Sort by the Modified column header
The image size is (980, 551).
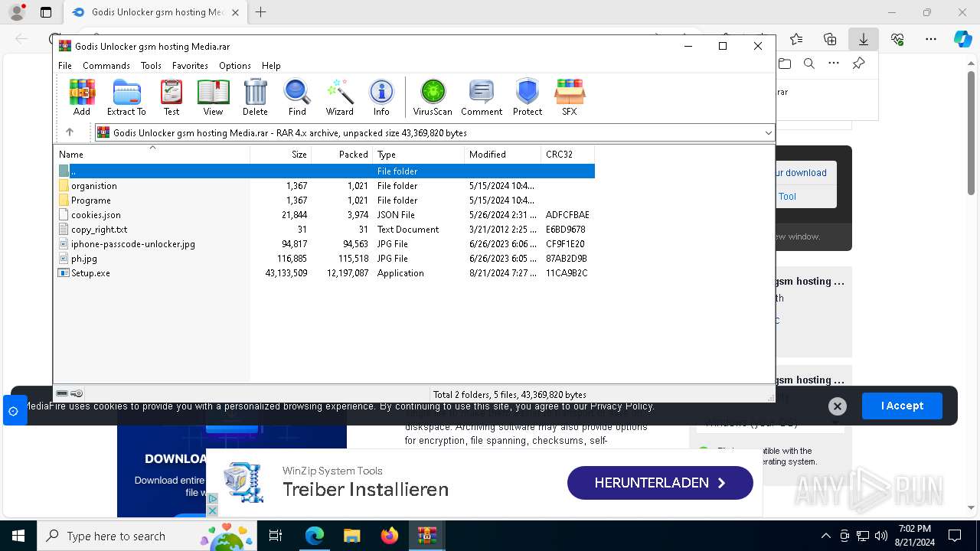[503, 155]
